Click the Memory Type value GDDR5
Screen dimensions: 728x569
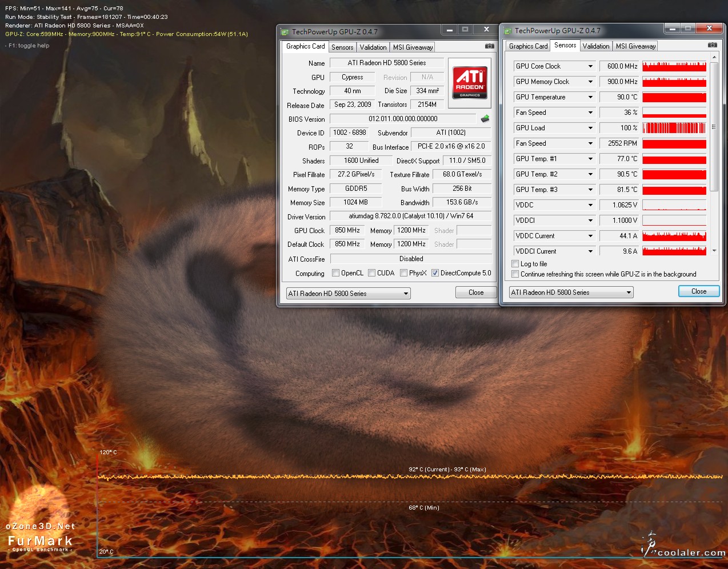pyautogui.click(x=355, y=189)
